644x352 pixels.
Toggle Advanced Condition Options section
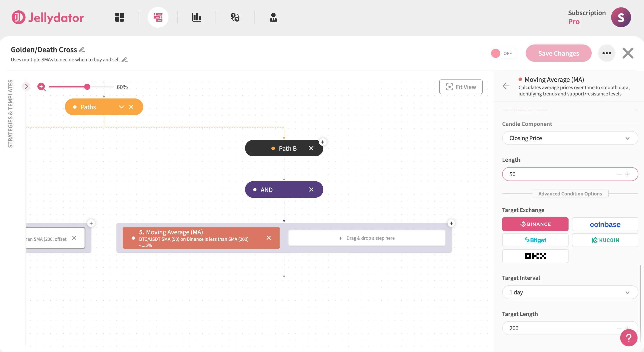pyautogui.click(x=570, y=193)
